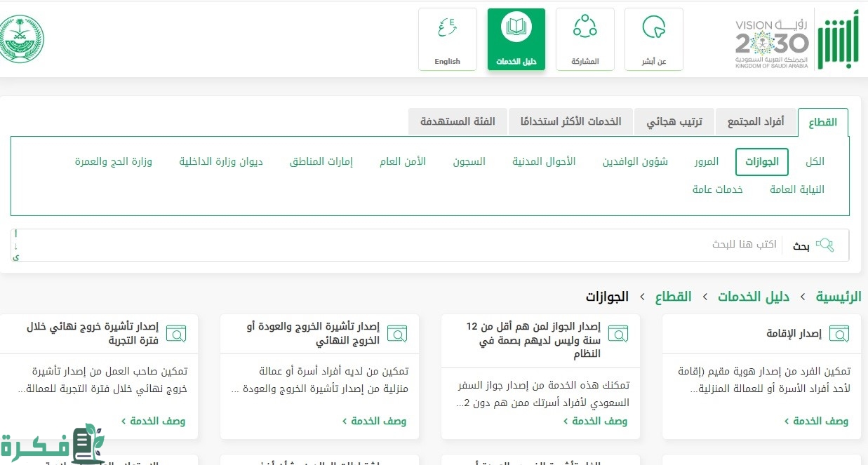Open دليل الخدمات book icon

[516, 28]
